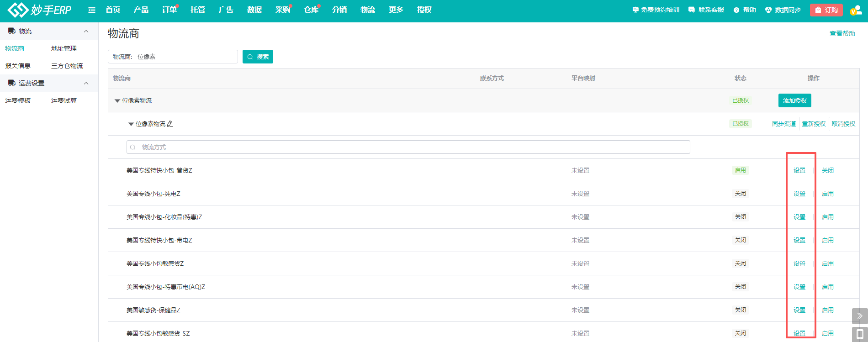Click the pencil edit icon beside 位像素物流
The image size is (868, 342).
170,124
